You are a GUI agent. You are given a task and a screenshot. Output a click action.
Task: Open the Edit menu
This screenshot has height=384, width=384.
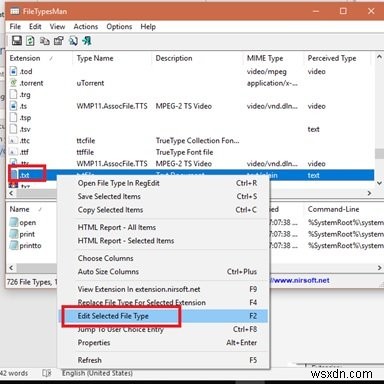(35, 26)
